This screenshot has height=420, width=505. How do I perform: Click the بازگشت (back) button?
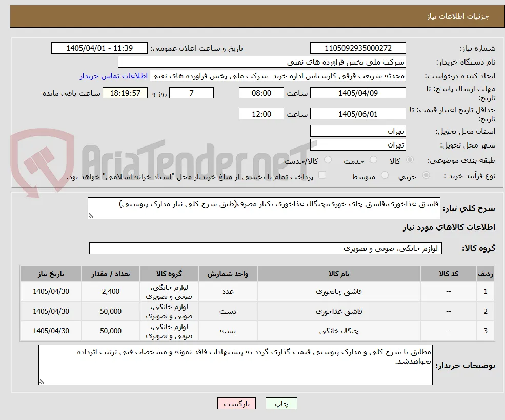236,403
